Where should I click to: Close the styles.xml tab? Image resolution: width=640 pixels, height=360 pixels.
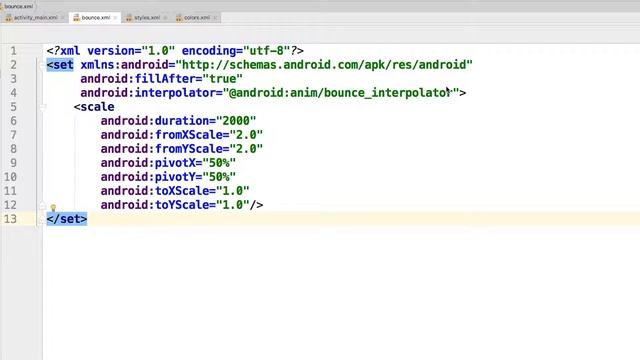click(x=165, y=18)
